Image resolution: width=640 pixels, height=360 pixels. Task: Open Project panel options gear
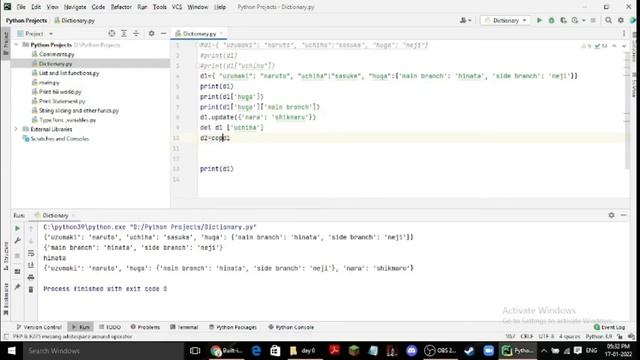pyautogui.click(x=151, y=33)
